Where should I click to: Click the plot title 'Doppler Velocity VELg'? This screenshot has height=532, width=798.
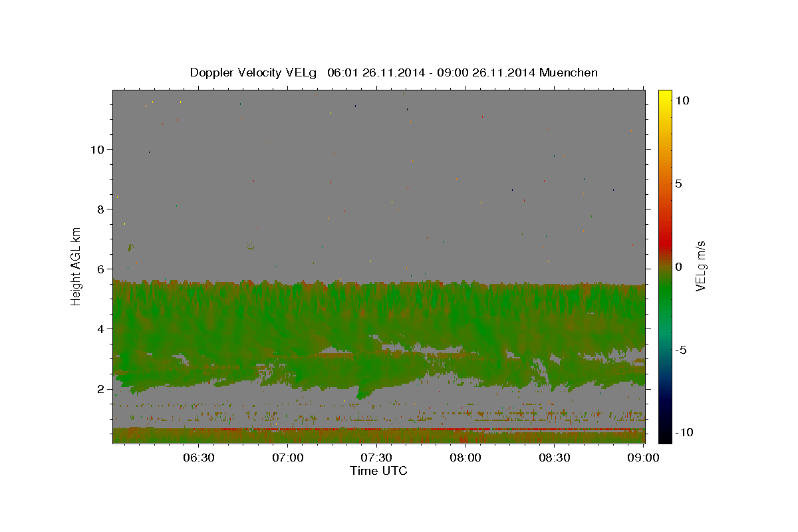coord(254,72)
